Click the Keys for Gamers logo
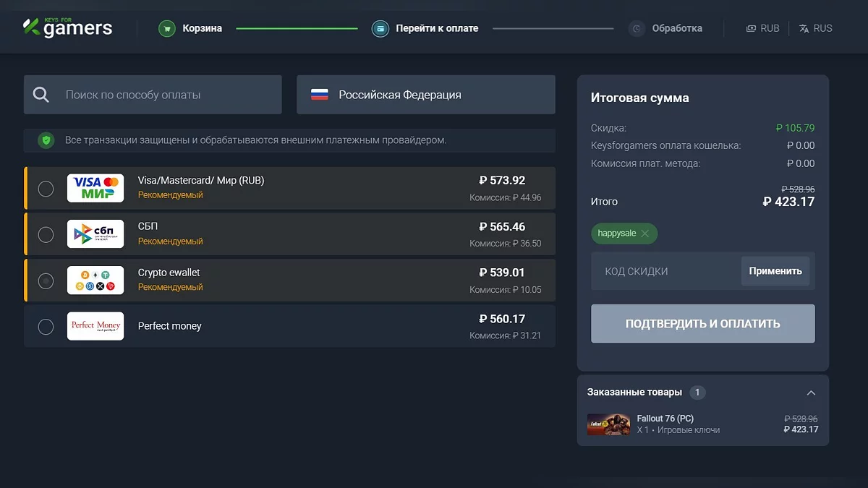 pos(68,27)
